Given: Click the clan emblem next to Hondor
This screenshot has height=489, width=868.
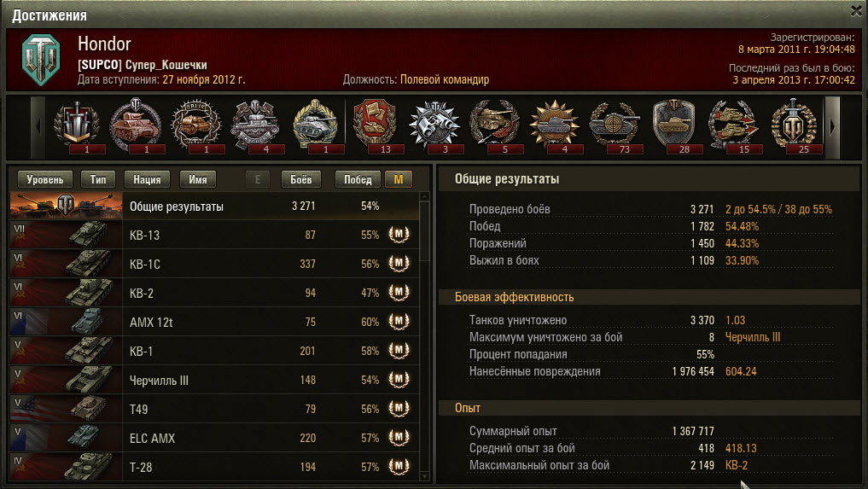Looking at the screenshot, I should click(x=41, y=60).
